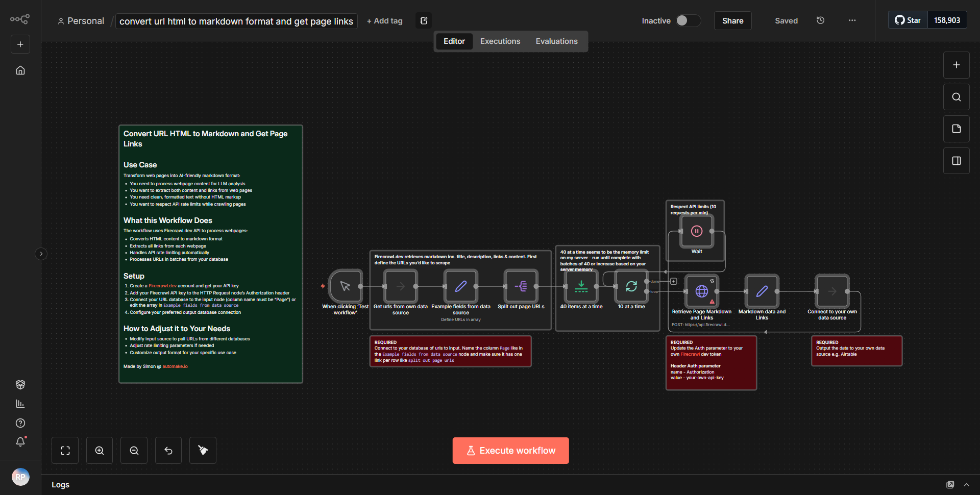Select the manual trigger node 'When clicking Test workflow'

click(346, 286)
